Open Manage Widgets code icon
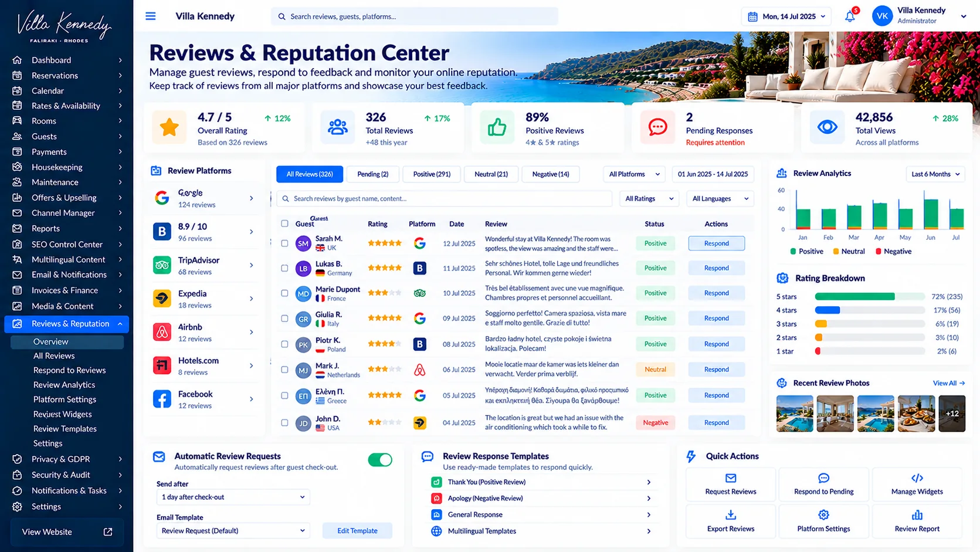The image size is (980, 552). pyautogui.click(x=917, y=478)
